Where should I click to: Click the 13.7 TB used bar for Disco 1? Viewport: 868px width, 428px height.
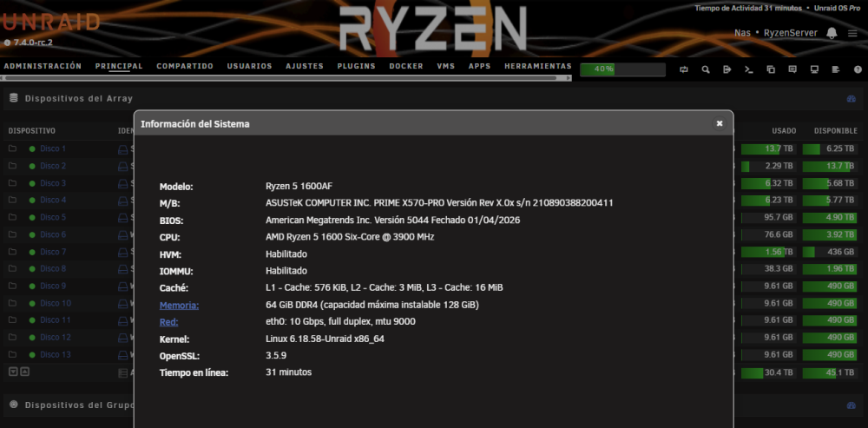click(769, 149)
